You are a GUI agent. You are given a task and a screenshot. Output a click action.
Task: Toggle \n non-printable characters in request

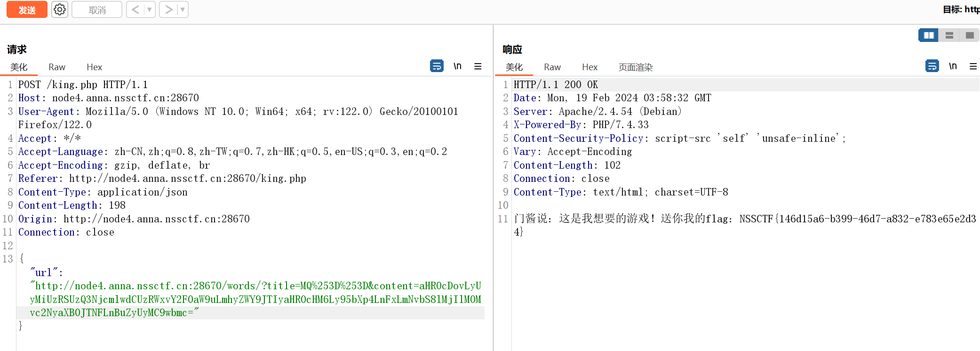(x=457, y=66)
